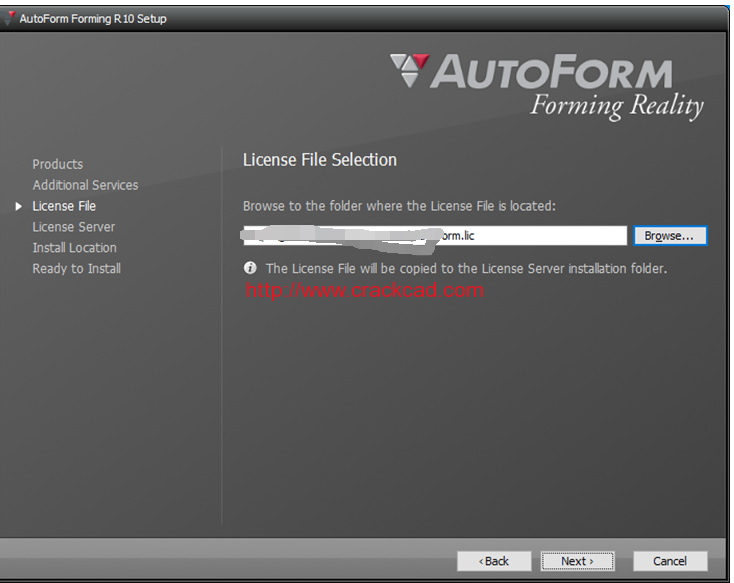Return to previous page with Back
The width and height of the screenshot is (734, 583).
pyautogui.click(x=494, y=561)
